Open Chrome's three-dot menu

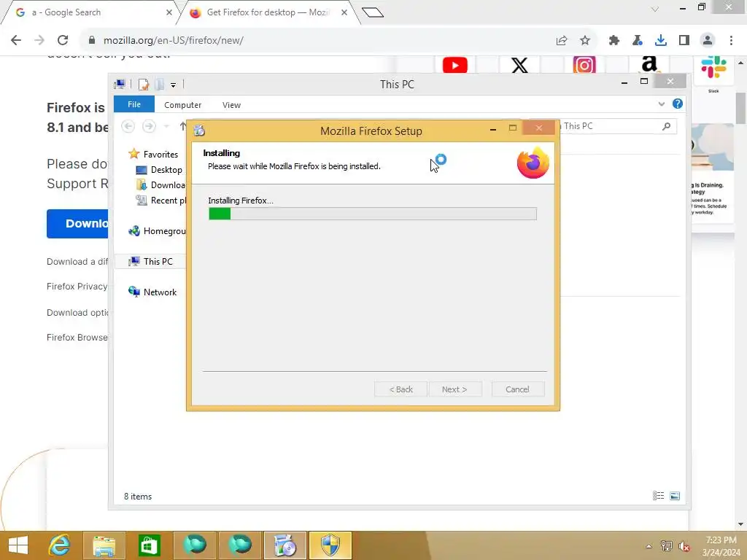click(731, 41)
